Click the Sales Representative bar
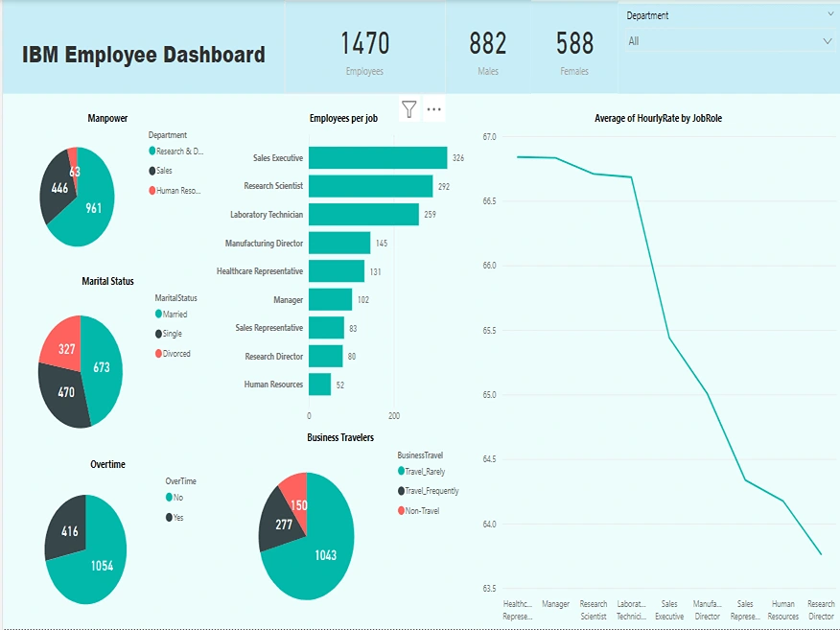 [x=326, y=328]
